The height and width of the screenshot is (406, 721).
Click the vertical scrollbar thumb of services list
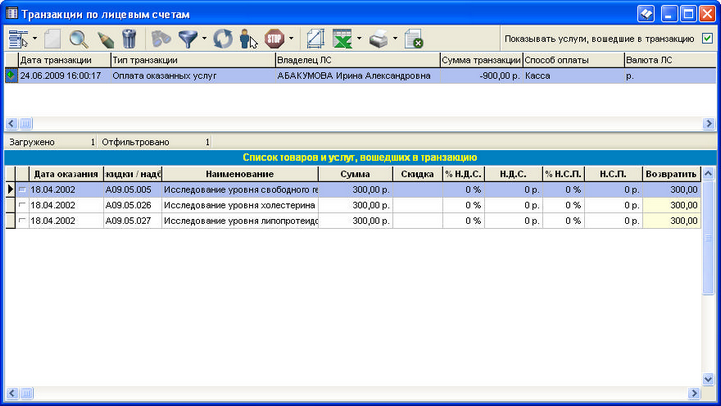(x=708, y=237)
